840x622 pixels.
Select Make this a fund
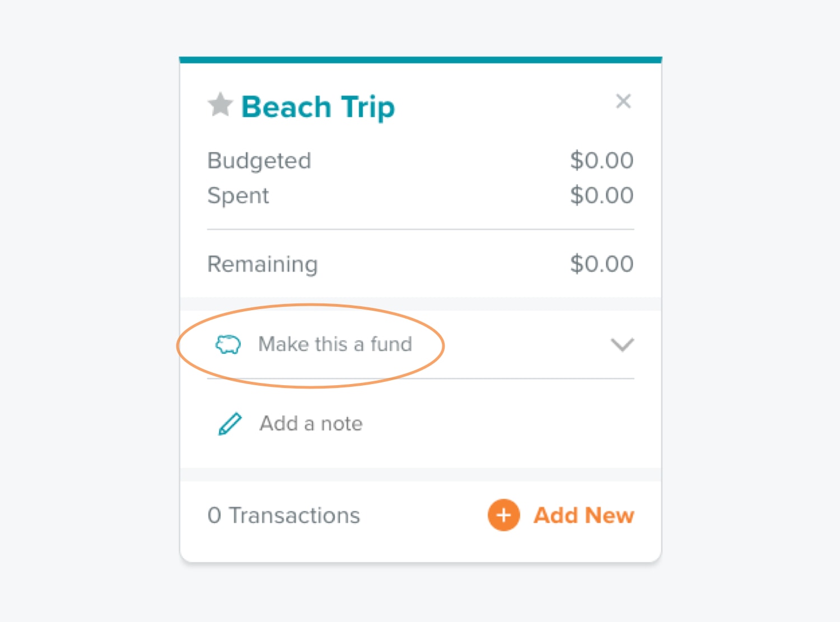(x=335, y=344)
